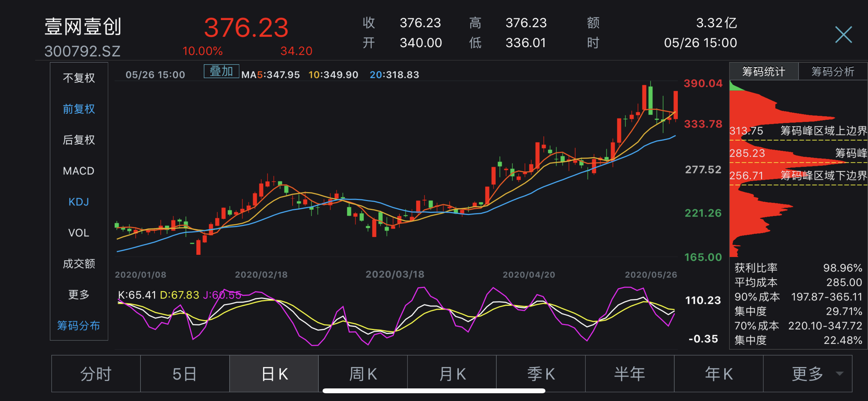Click the K:65.41 indicator value
This screenshot has height=401, width=868.
[x=137, y=295]
